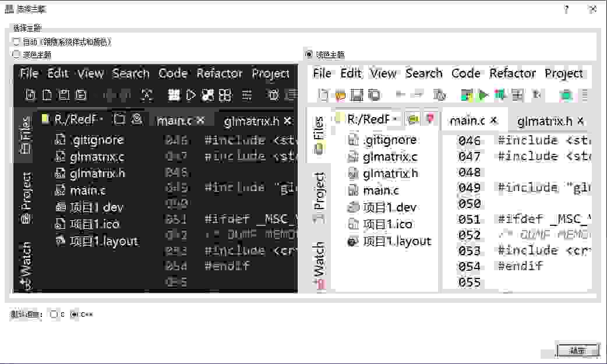Viewport: 607px width, 364px height.
Task: Choose the 深色主题 dark theme radio button
Action: pyautogui.click(x=16, y=55)
